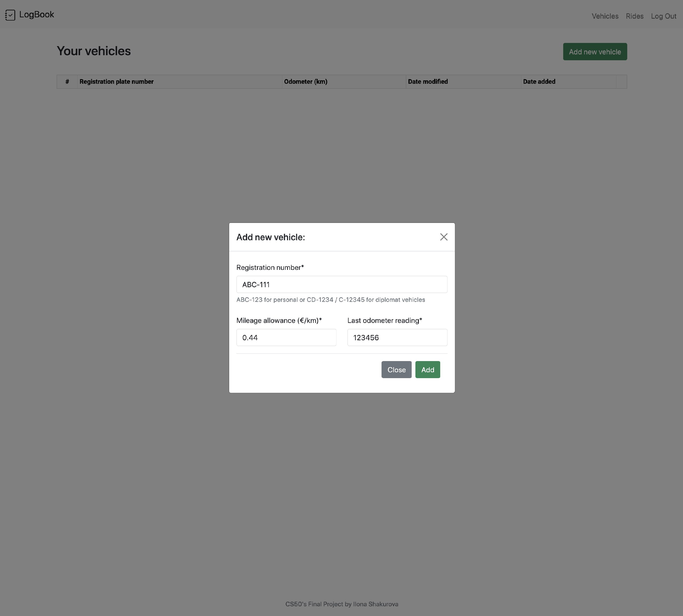The width and height of the screenshot is (683, 616).
Task: Expand the Vehicles navigation menu item
Action: [x=605, y=16]
